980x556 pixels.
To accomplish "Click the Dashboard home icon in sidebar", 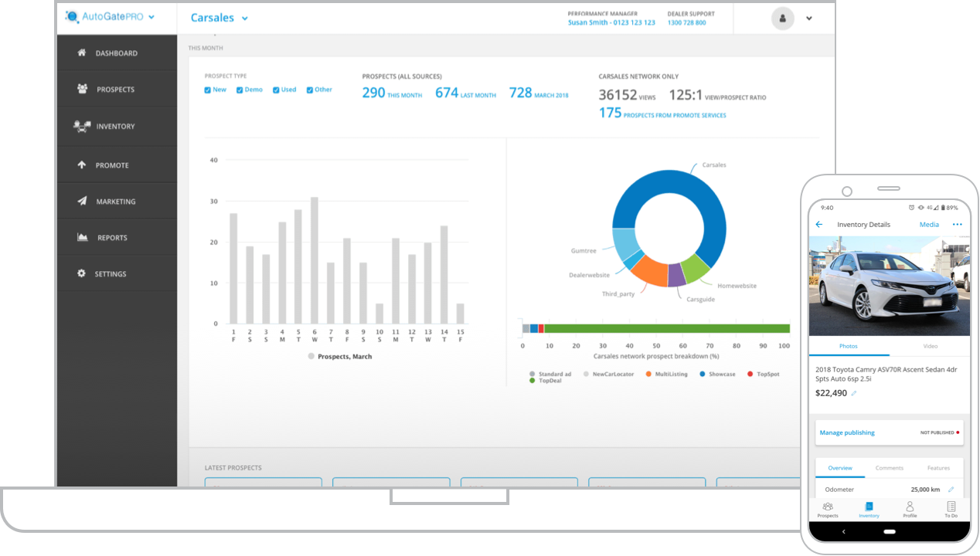I will (x=81, y=53).
